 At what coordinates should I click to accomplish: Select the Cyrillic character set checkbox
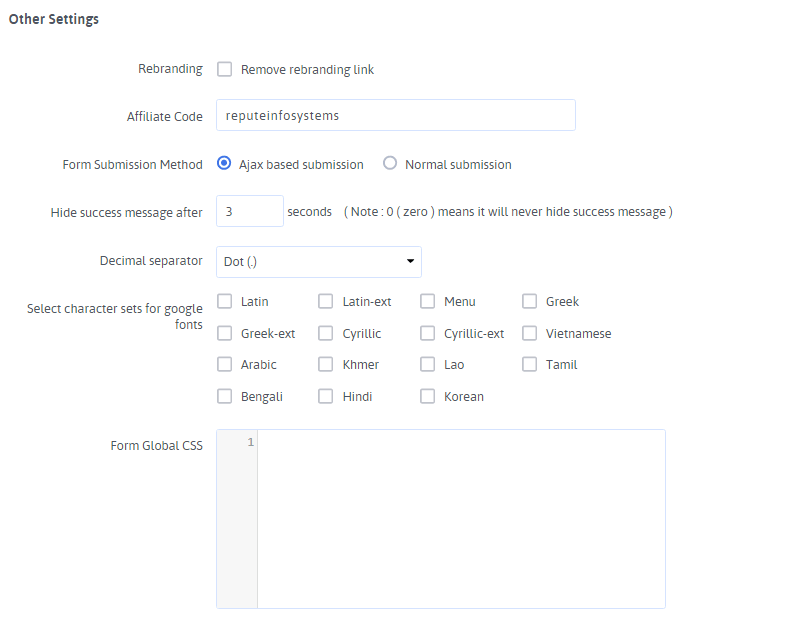tap(326, 333)
